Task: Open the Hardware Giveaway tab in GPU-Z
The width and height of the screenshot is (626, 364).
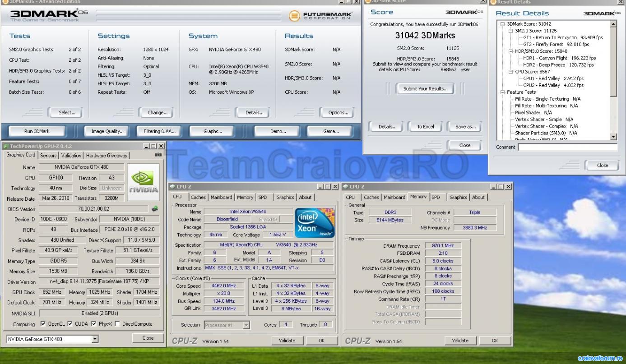Action: 107,156
